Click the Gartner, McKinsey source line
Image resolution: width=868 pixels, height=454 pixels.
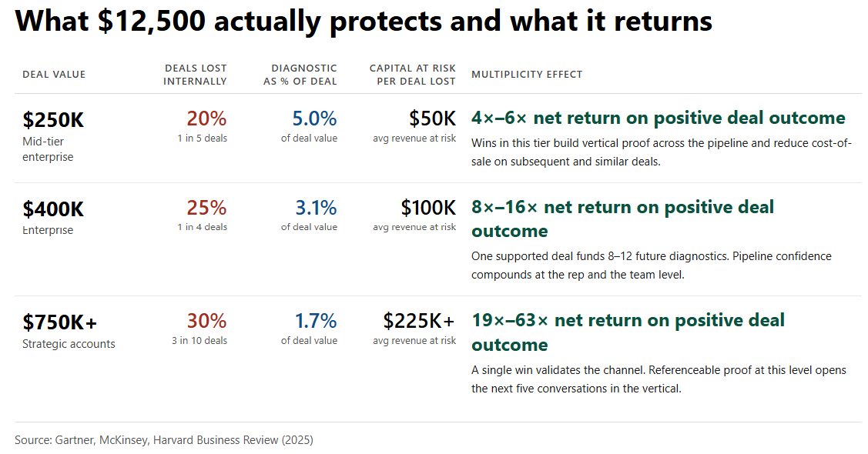coord(164,440)
